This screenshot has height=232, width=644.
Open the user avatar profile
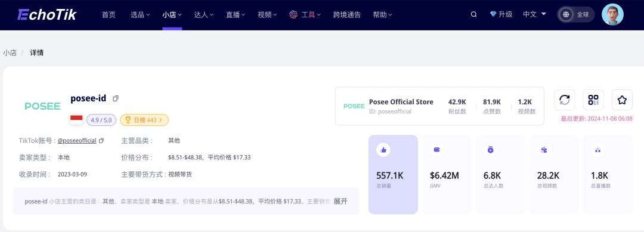coord(612,14)
